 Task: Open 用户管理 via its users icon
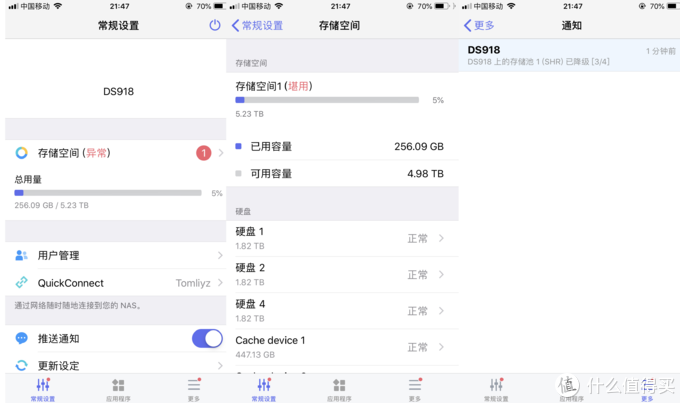click(21, 255)
